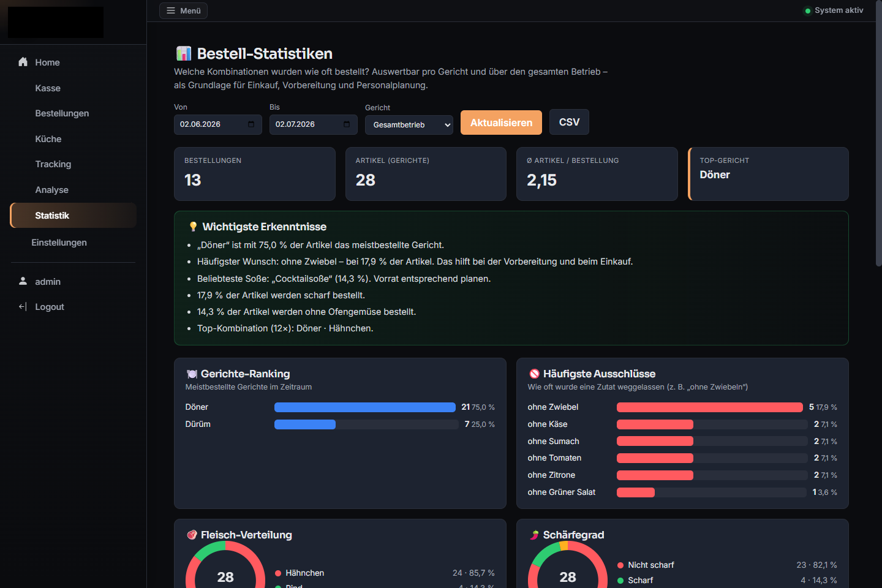Screen dimensions: 882x588
Task: Click '23 · 82,1 %' Nicht scharf value
Action: click(816, 565)
